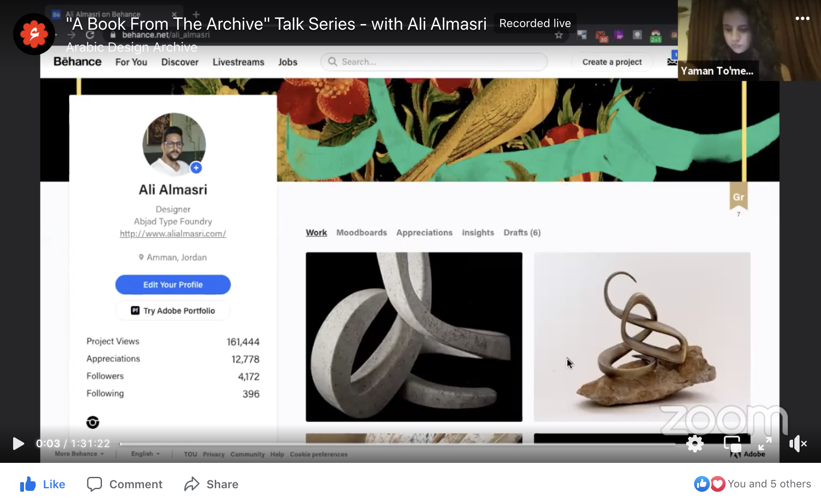Switch to the Appreciations tab
This screenshot has width=821, height=504.
425,233
